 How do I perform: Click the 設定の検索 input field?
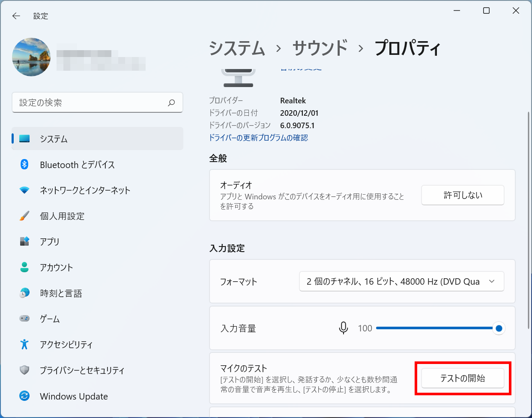[98, 102]
